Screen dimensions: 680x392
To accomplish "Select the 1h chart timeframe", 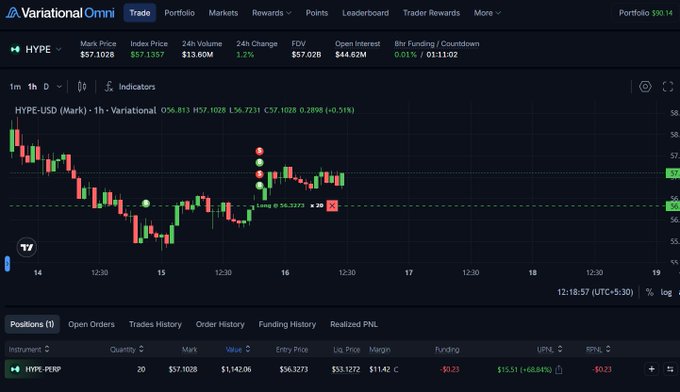I will [x=33, y=87].
